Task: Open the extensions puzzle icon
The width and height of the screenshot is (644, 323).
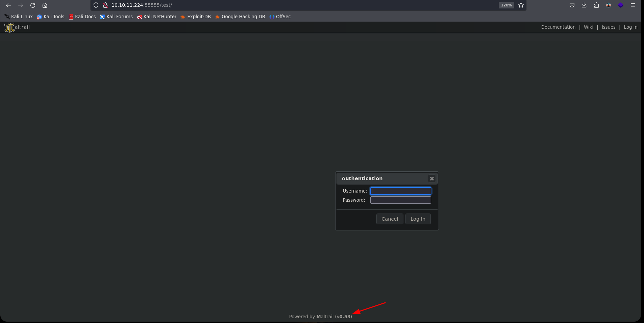Action: pos(596,5)
